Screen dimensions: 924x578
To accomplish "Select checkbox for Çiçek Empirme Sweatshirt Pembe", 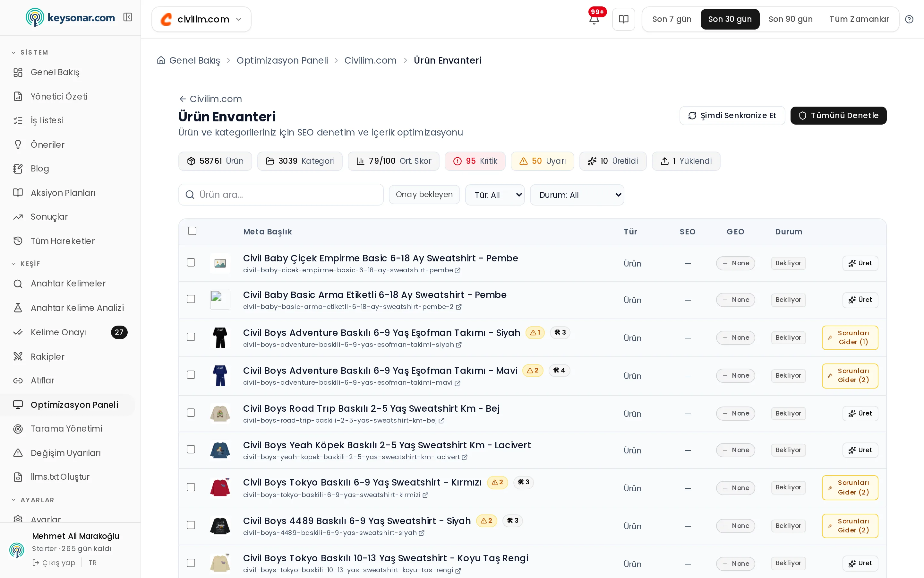I will [191, 262].
